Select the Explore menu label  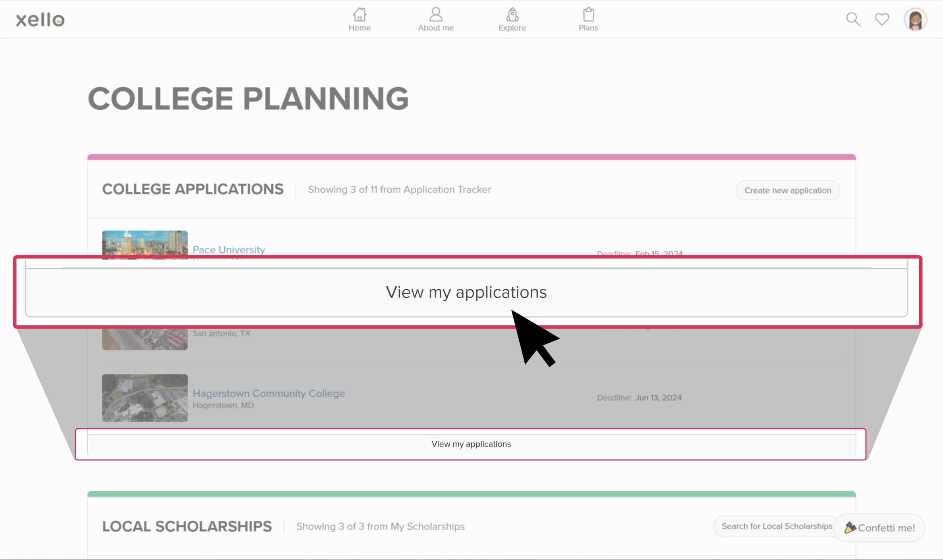512,28
